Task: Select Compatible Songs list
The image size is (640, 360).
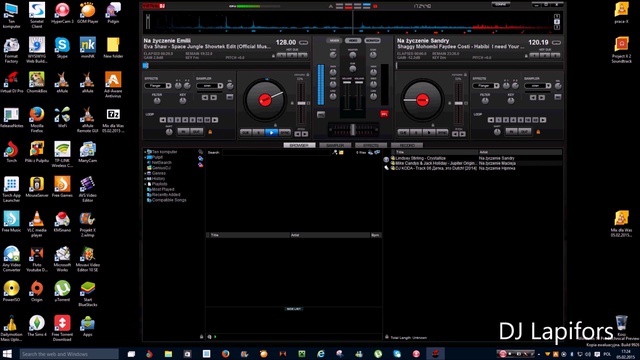Action: click(x=167, y=200)
